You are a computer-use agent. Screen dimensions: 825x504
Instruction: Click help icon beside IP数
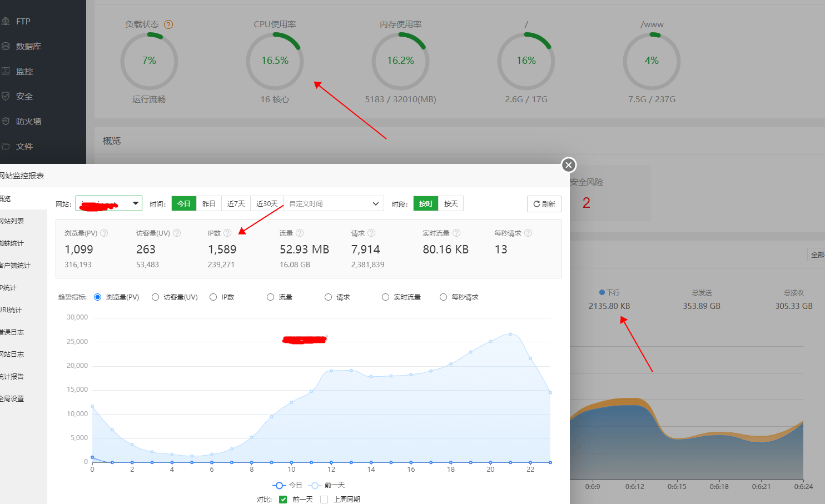click(227, 233)
